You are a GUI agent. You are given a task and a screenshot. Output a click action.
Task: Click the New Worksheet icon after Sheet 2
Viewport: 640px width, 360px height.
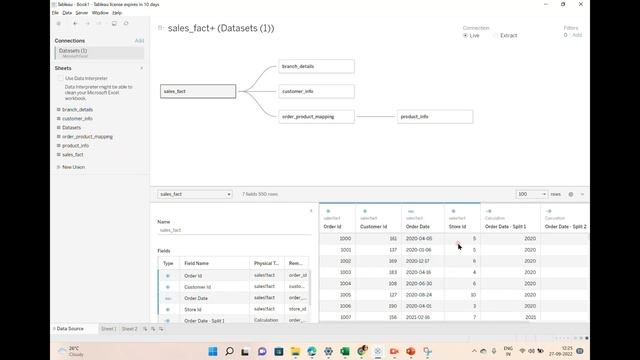tap(145, 329)
